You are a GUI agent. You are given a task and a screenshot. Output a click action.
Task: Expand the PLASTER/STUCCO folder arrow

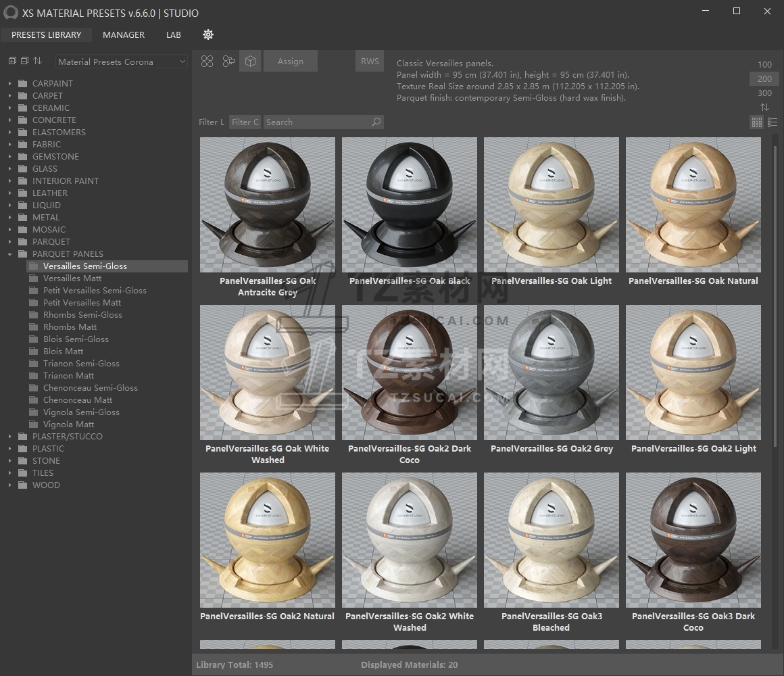click(x=9, y=437)
